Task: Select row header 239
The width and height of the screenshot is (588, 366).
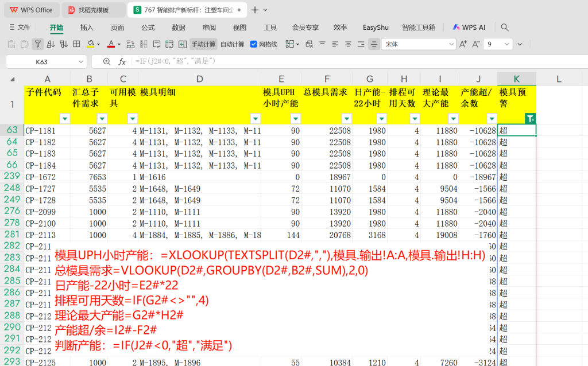Action: 12,176
